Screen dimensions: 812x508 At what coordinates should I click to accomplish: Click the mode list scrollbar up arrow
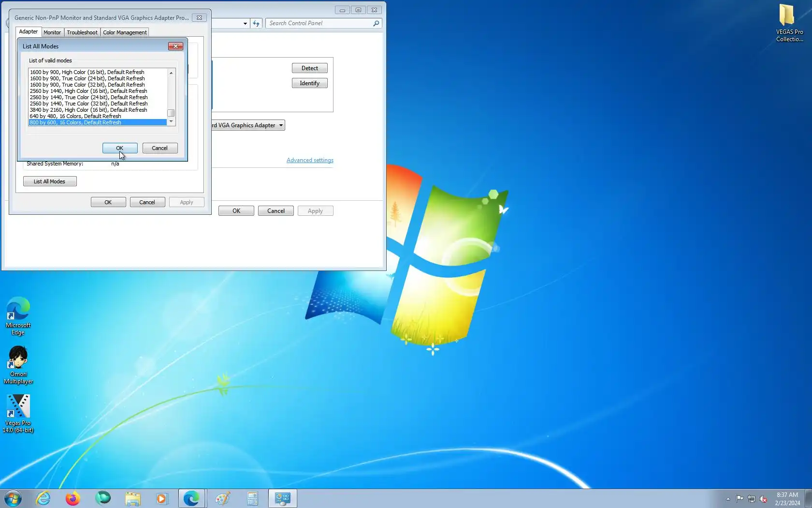point(171,73)
